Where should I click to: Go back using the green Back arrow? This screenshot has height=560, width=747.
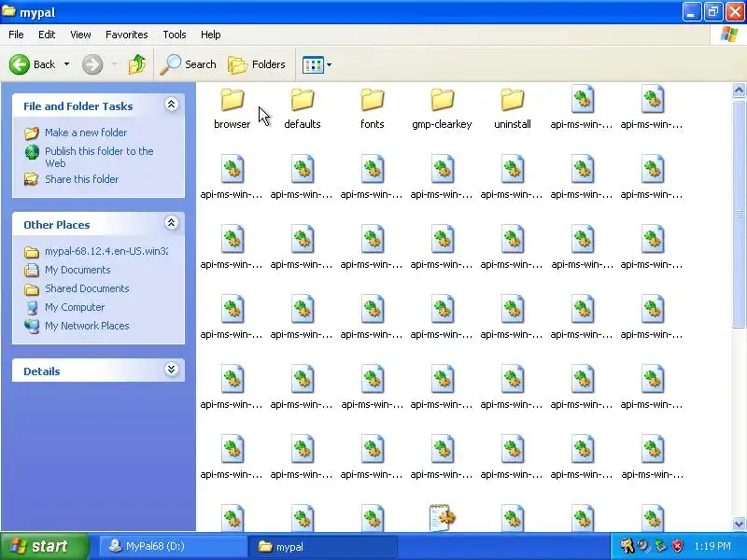tap(20, 64)
